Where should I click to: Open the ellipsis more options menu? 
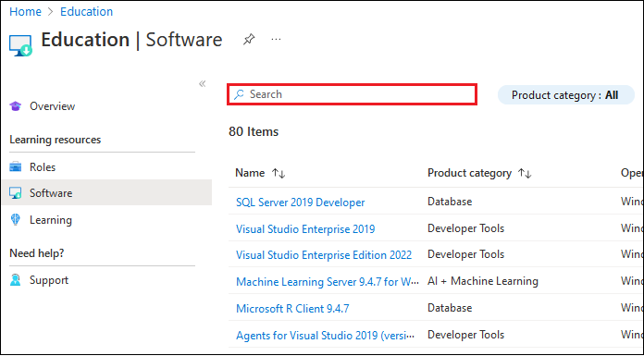pyautogui.click(x=276, y=40)
